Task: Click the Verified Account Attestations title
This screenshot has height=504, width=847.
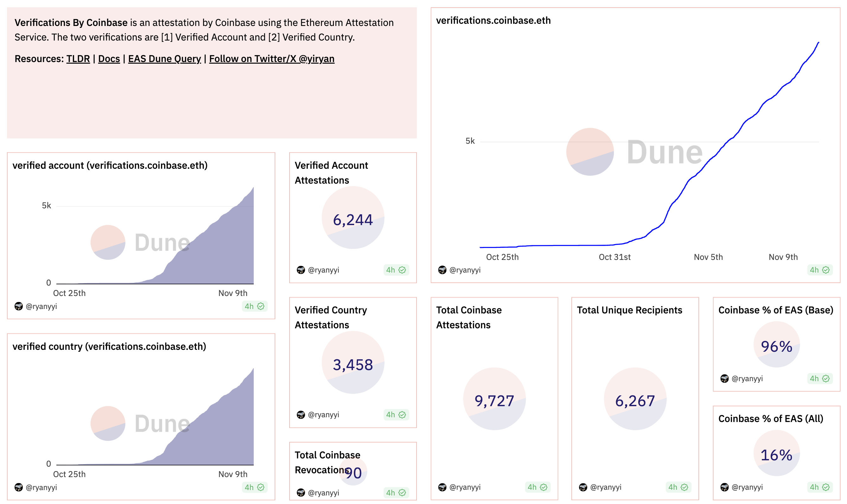Action: click(331, 173)
